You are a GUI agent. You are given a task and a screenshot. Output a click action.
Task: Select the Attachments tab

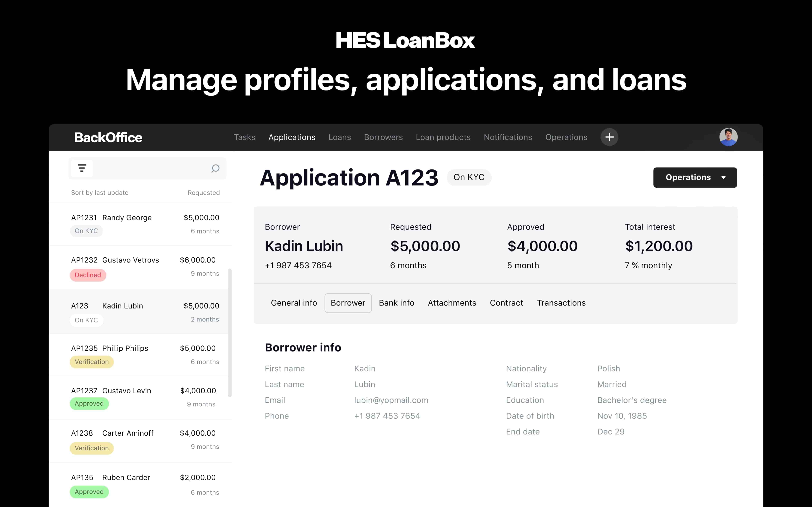452,303
